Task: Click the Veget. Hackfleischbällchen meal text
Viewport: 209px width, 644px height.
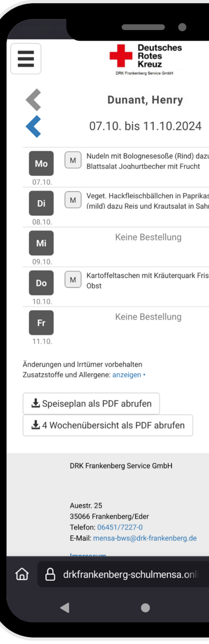Action: click(148, 201)
